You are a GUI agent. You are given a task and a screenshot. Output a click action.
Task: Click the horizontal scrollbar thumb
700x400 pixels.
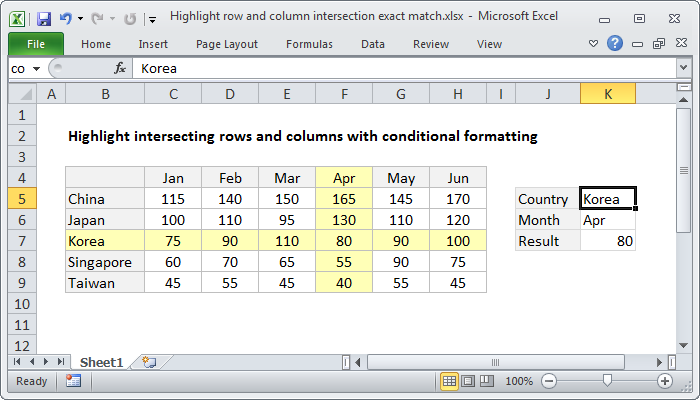pos(496,362)
